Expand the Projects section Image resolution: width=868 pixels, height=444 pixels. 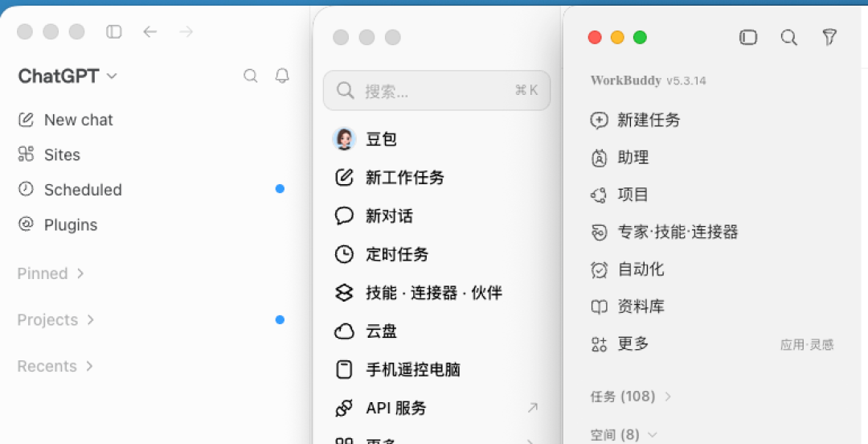[55, 320]
